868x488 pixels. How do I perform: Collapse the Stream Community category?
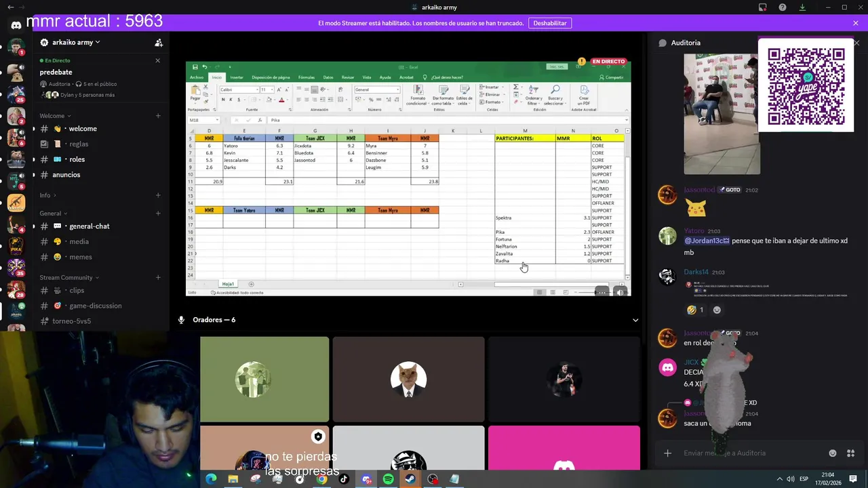(68, 278)
